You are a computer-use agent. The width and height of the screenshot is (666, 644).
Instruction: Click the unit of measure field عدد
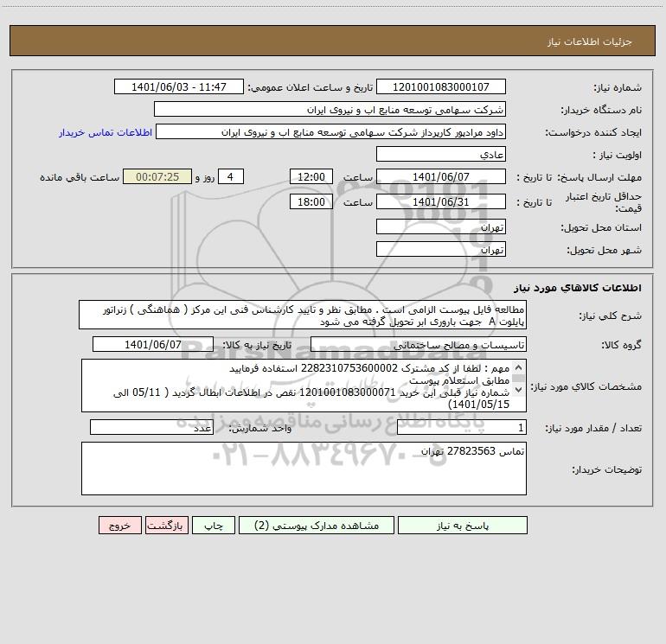pos(151,428)
